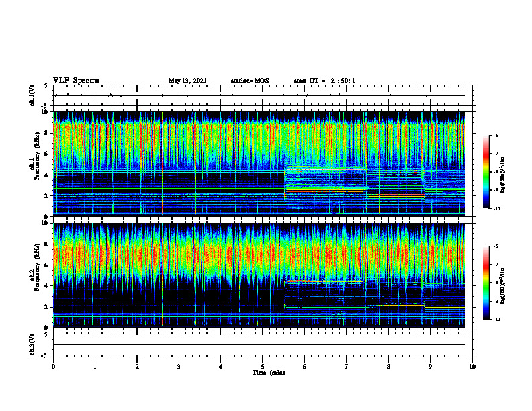Viewport: 532px width, 411px height.
Task: Click the time axis tick label "5"
Action: [x=263, y=367]
